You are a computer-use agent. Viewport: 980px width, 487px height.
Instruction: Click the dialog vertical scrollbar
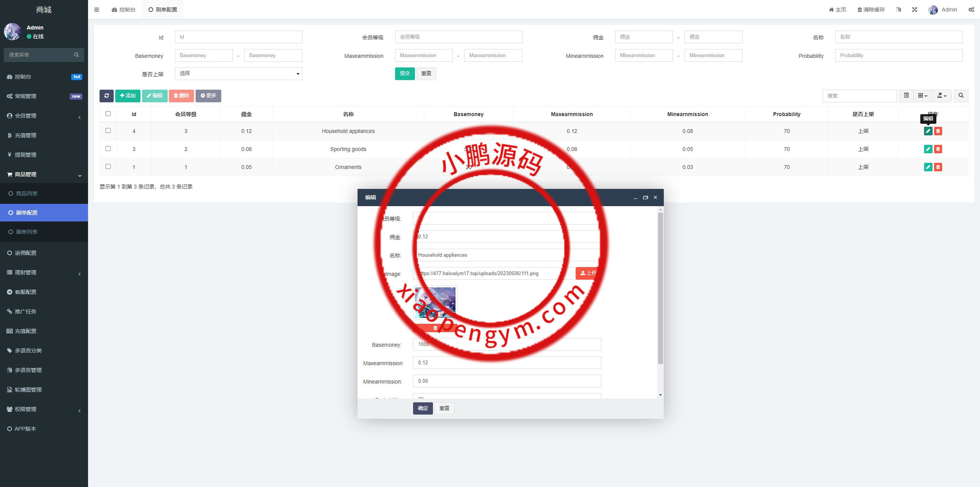(660, 288)
